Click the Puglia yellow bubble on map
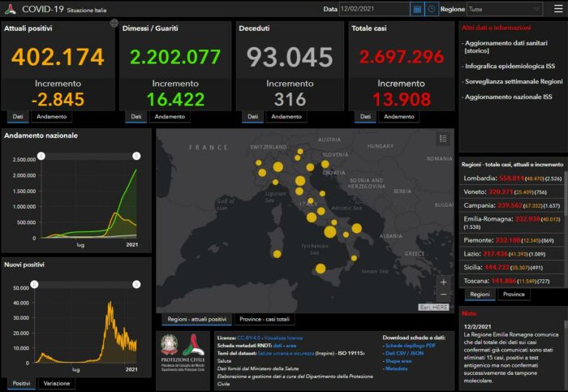The image size is (568, 392). (x=356, y=228)
